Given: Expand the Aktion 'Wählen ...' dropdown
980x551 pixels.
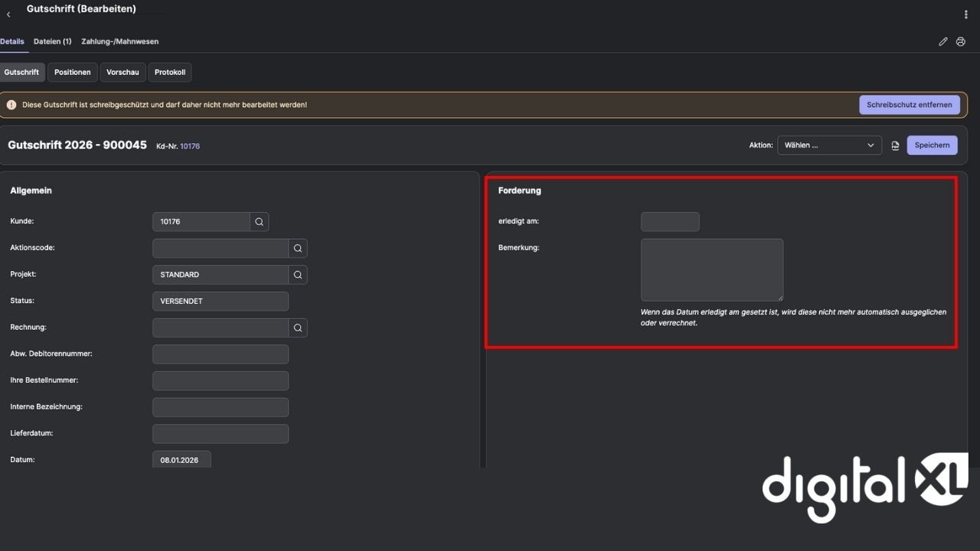Looking at the screenshot, I should (829, 145).
